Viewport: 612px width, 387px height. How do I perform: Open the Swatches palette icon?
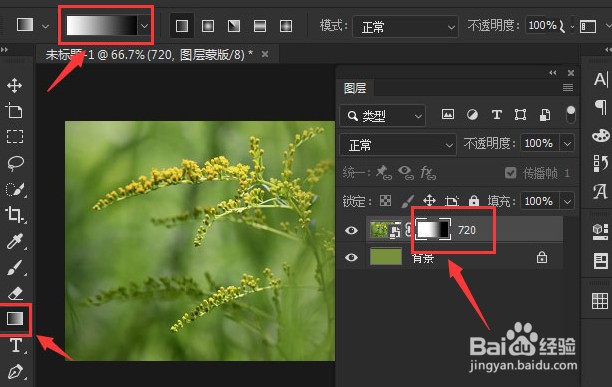pos(600,136)
